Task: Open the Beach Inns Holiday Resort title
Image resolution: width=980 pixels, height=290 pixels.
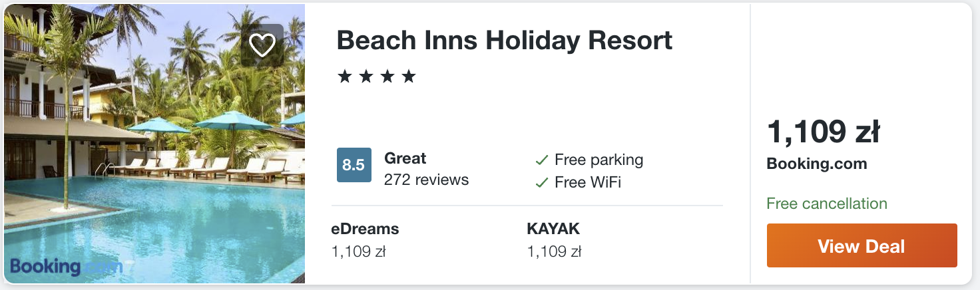Action: 504,41
